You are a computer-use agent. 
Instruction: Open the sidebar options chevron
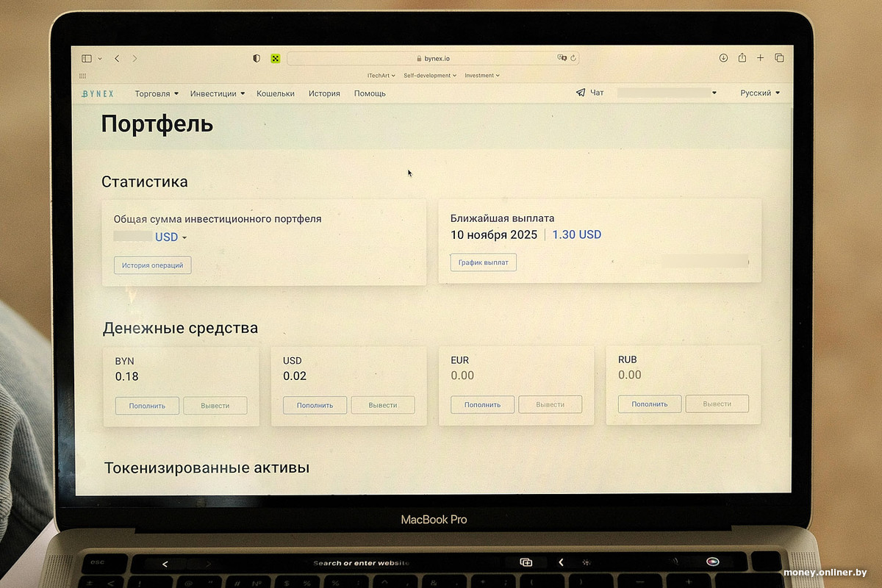100,58
